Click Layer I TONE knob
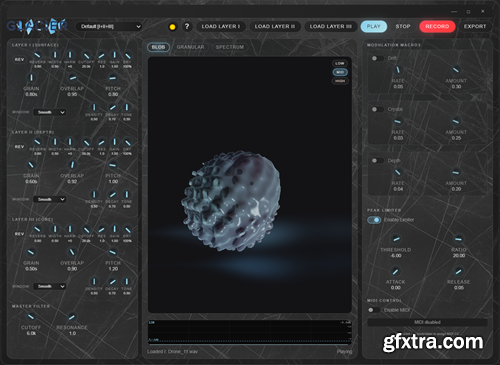The width and height of the screenshot is (500, 365). (x=127, y=107)
